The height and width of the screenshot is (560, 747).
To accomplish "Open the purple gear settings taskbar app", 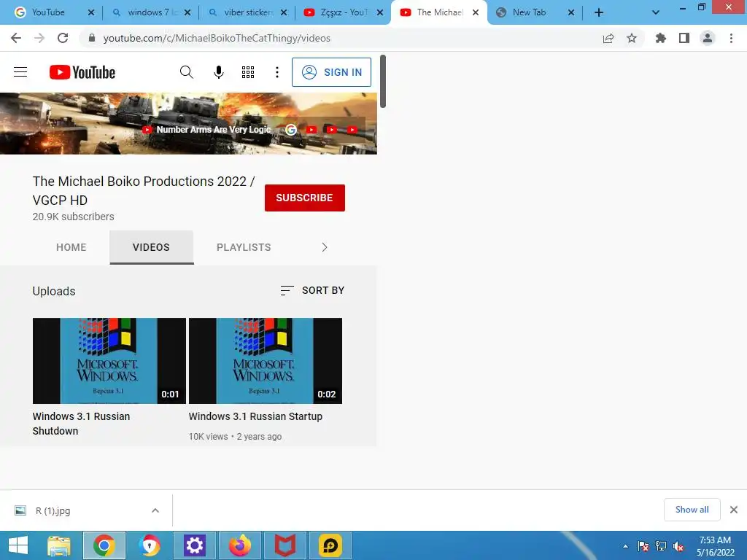I will (194, 545).
